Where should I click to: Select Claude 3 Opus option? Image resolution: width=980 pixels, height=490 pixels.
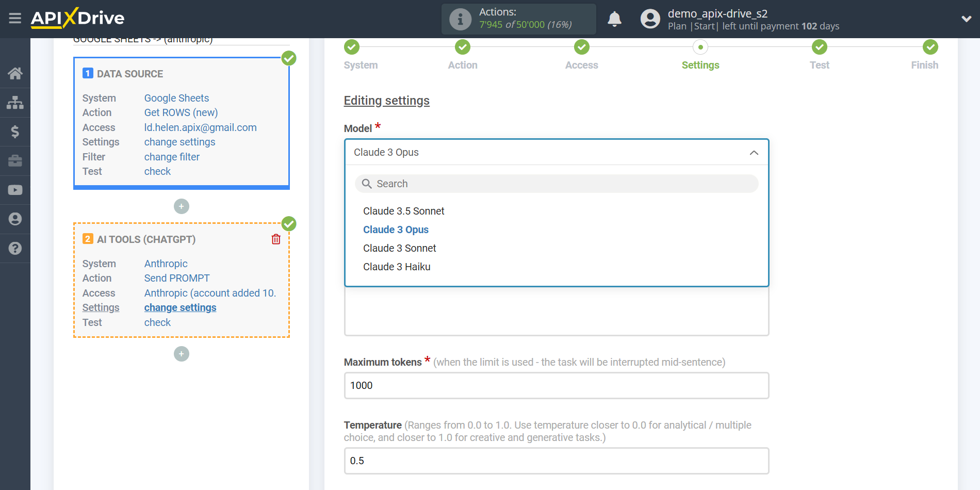(396, 230)
